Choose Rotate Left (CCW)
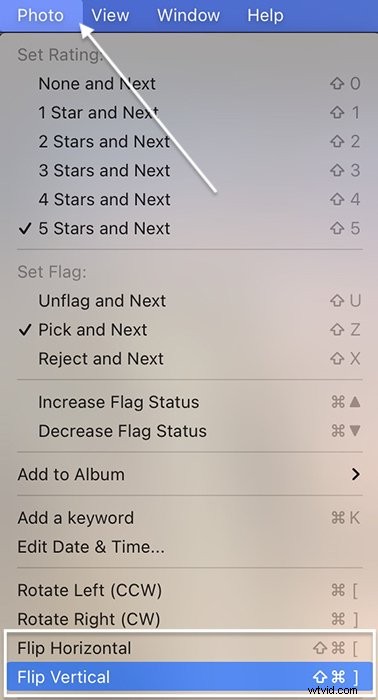The image size is (378, 700). coord(189,590)
